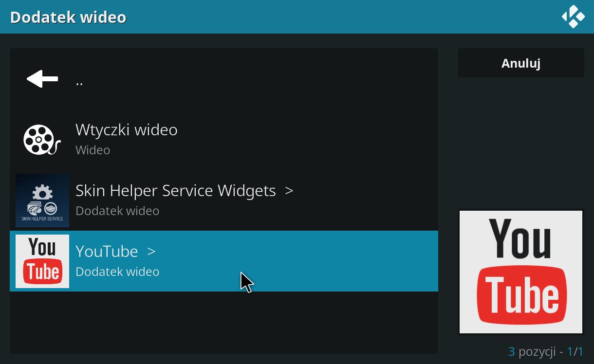Screen dimensions: 594x364
Task: Click the back arrow icon
Action: (x=42, y=79)
